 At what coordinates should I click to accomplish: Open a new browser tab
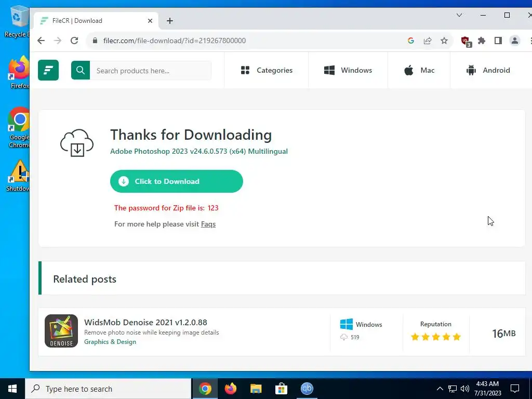(170, 21)
